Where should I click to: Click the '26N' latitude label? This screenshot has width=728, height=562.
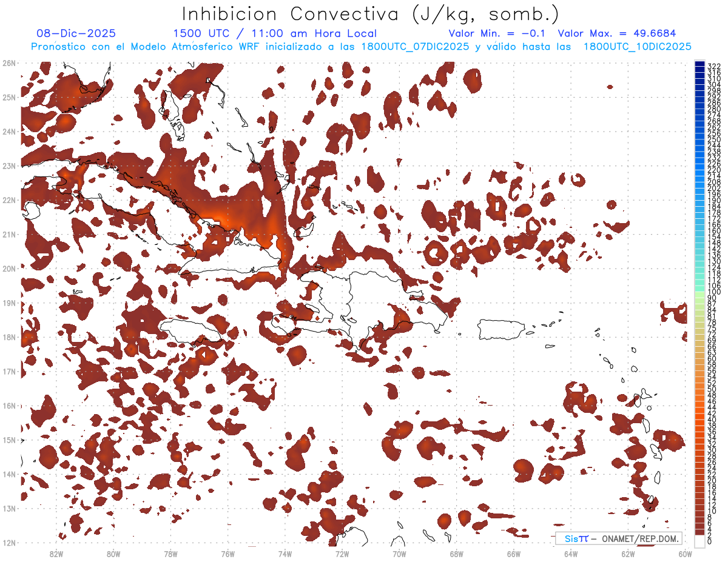[x=9, y=63]
